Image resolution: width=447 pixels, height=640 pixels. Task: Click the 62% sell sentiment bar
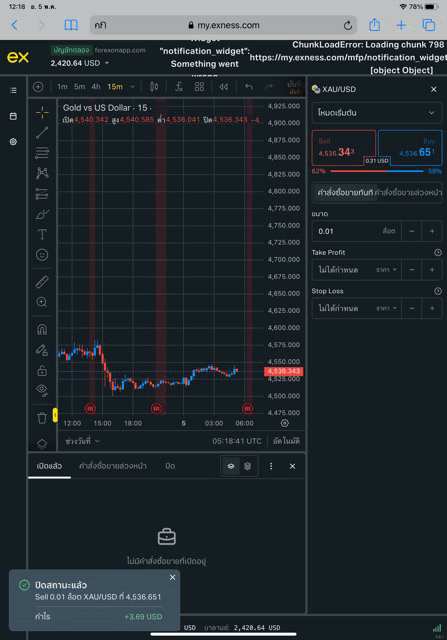point(358,171)
